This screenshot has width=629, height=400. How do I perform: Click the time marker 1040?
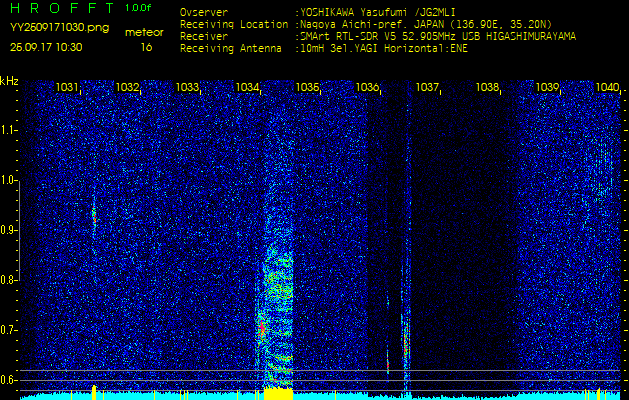[607, 87]
